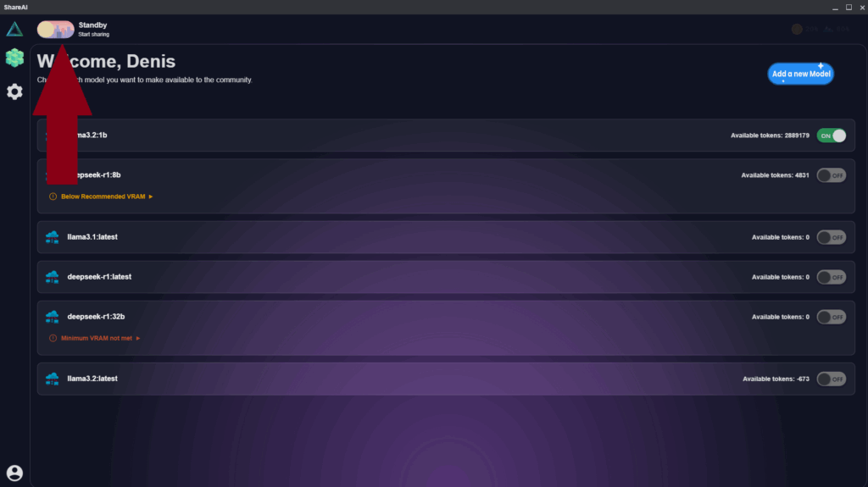
Task: Click the Add a new Model button
Action: [x=800, y=74]
